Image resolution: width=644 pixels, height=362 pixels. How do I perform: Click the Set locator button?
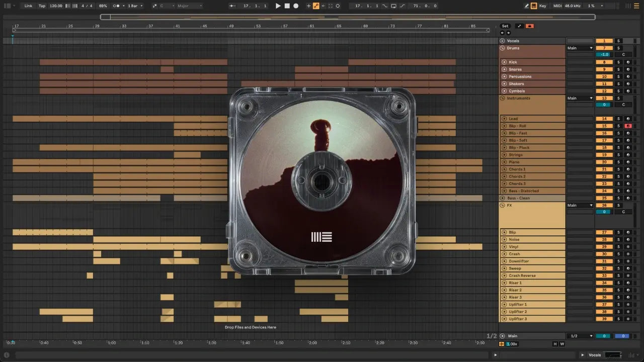coord(505,26)
